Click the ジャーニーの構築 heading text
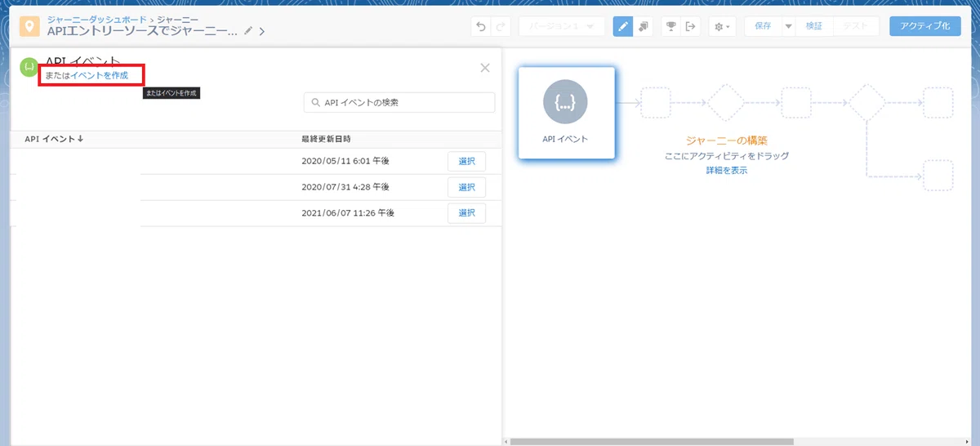The height and width of the screenshot is (446, 980). pyautogui.click(x=727, y=140)
